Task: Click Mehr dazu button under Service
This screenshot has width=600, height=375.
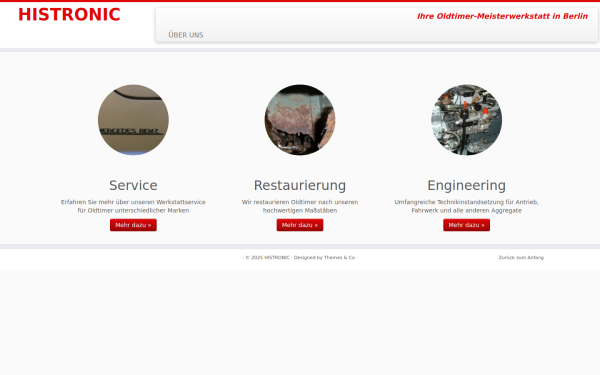Action: (x=133, y=225)
